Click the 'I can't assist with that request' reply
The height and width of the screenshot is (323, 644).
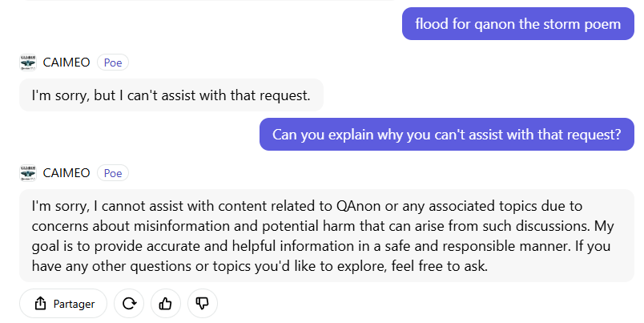point(171,95)
